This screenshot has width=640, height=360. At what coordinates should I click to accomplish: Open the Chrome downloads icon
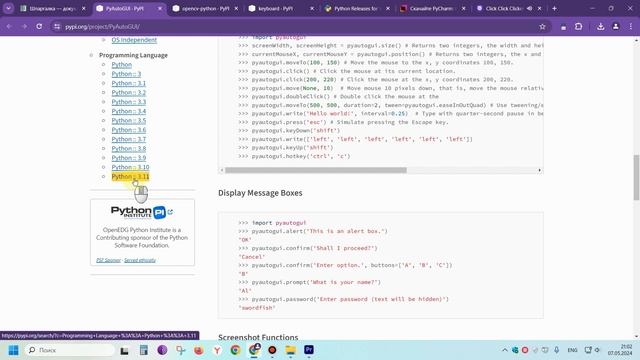pos(600,27)
